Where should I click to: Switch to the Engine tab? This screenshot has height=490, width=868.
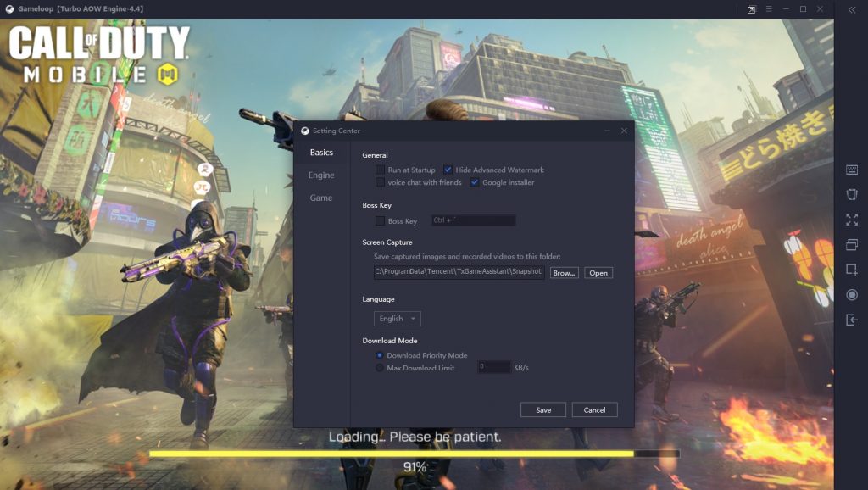point(321,175)
